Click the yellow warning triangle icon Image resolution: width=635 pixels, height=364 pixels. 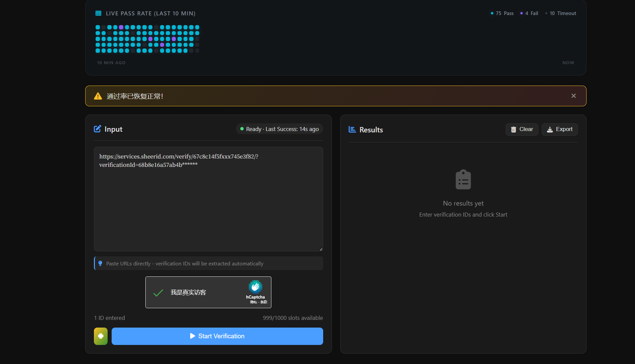tap(98, 96)
